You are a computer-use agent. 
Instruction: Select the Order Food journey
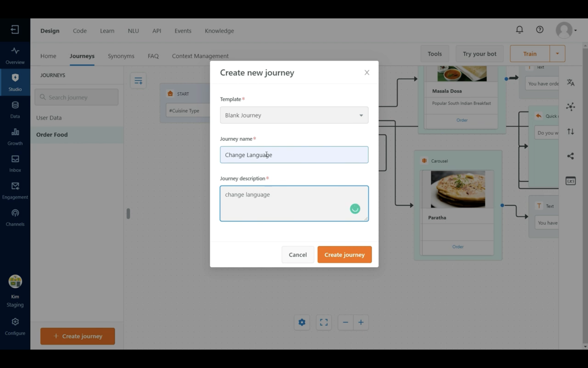coord(77,135)
